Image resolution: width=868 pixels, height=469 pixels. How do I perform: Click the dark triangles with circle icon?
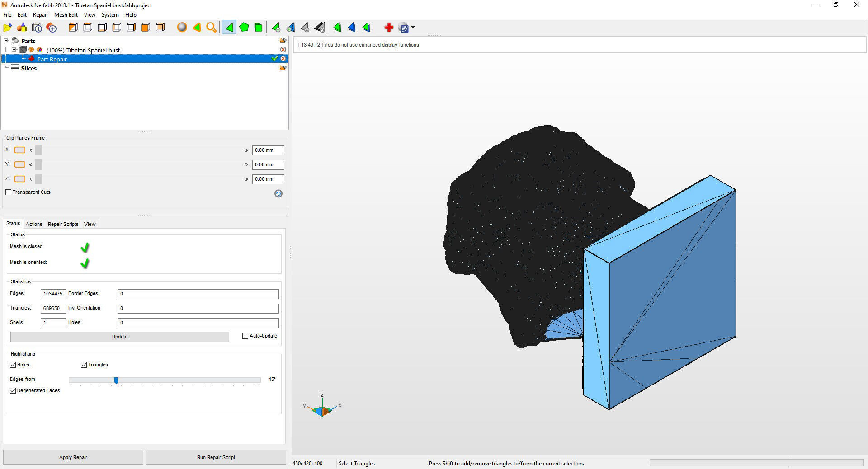[x=320, y=28]
